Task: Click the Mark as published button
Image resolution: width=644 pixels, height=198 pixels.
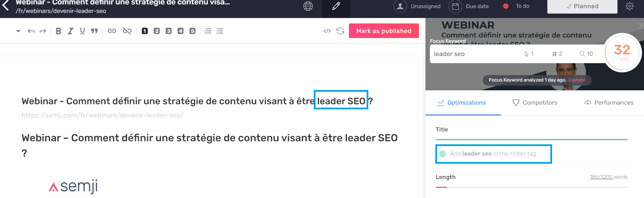Action: point(384,31)
